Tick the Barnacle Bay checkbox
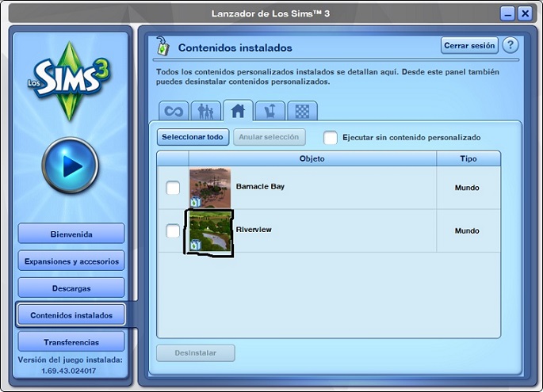543x392 pixels. (x=173, y=188)
